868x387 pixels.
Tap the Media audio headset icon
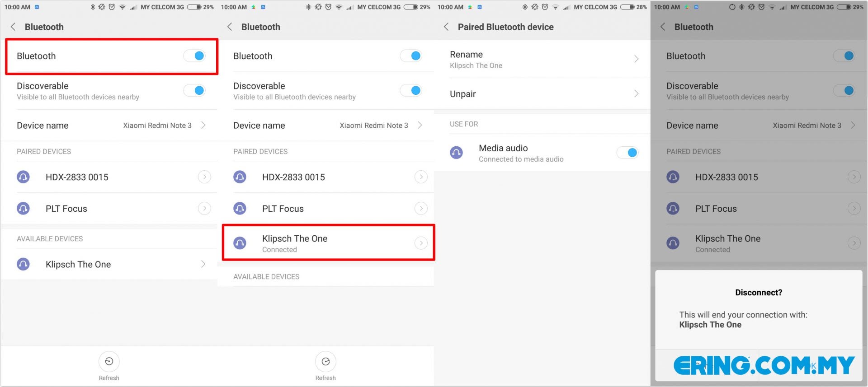pos(456,153)
